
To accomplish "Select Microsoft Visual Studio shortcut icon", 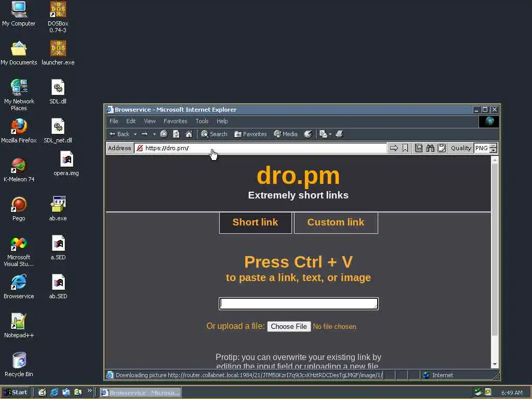I will (19, 251).
